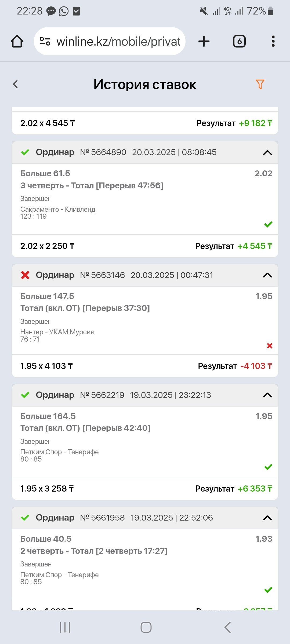Screen dimensions: 290x644
Task: Collapse bet № 5663146 details
Action: click(267, 275)
